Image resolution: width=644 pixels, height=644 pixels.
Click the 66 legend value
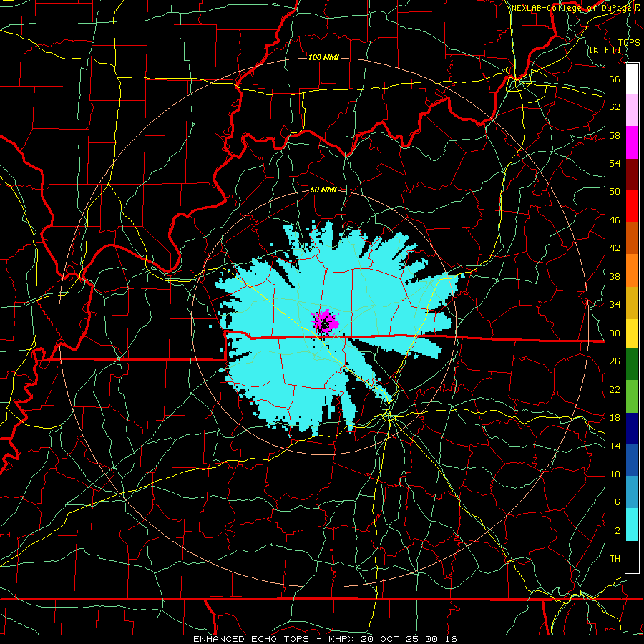click(x=615, y=79)
